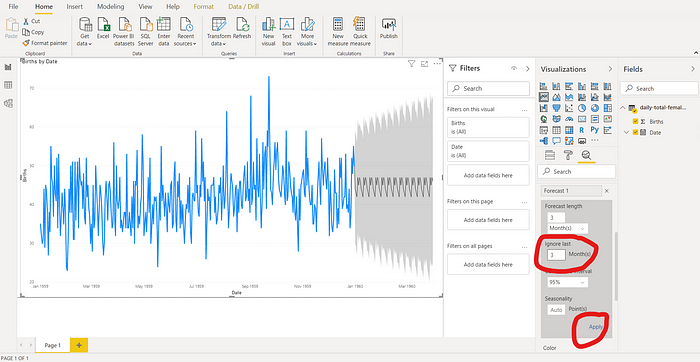Open the Format paint roller pane
Viewport: 700px width, 362px height.
568,155
